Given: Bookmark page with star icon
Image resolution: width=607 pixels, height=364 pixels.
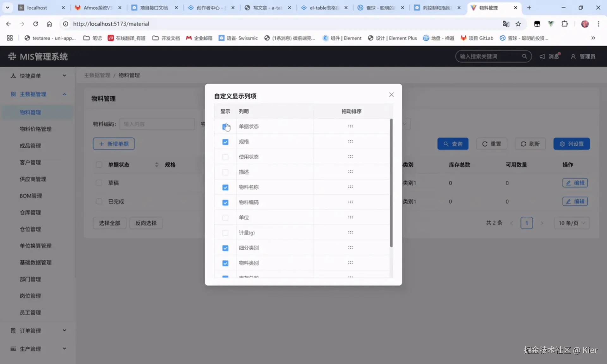Looking at the screenshot, I should pos(518,24).
